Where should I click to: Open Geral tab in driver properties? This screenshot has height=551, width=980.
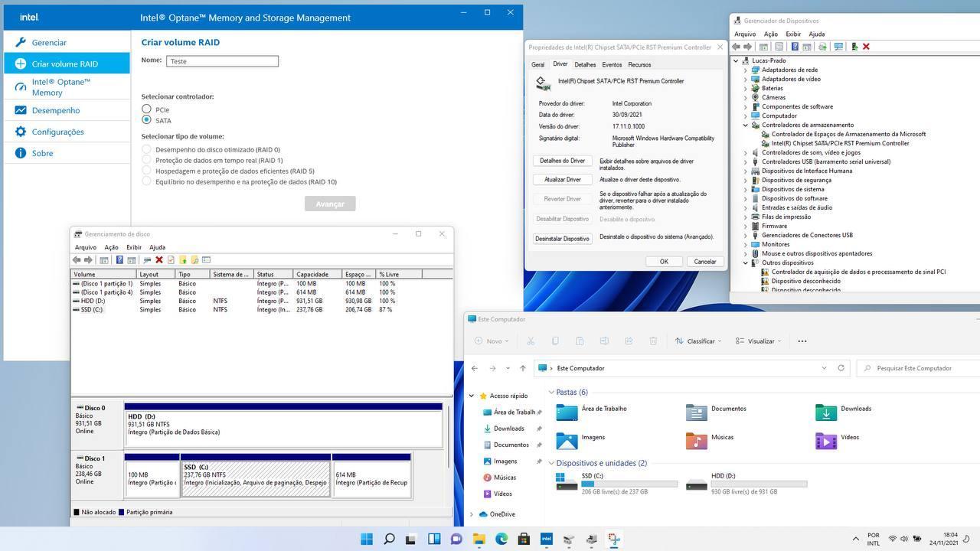tap(538, 65)
